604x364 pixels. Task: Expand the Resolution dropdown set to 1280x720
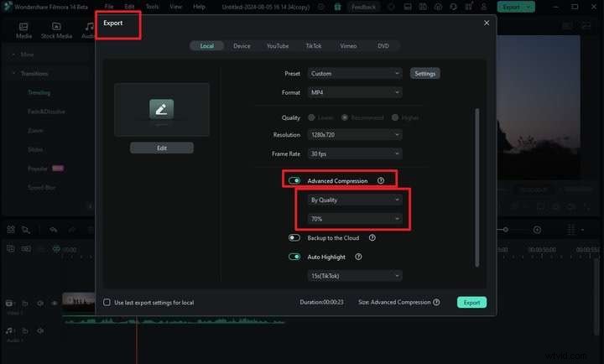354,134
